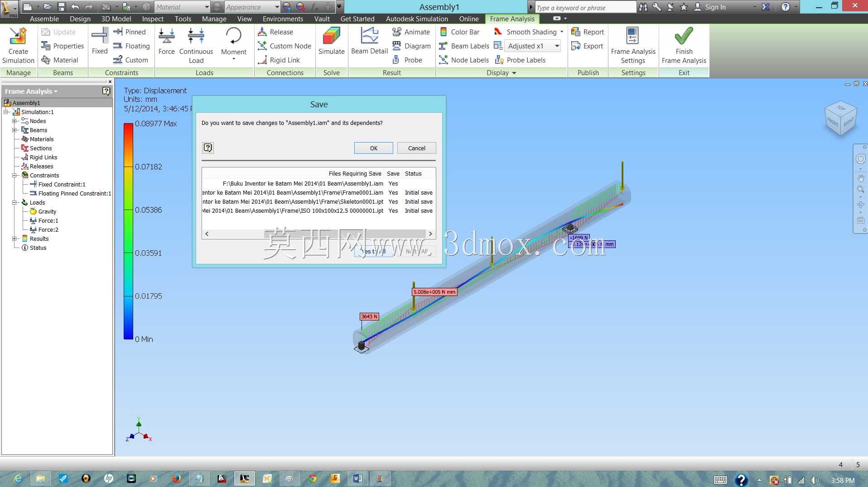
Task: Click Create Simulation icon
Action: (18, 45)
